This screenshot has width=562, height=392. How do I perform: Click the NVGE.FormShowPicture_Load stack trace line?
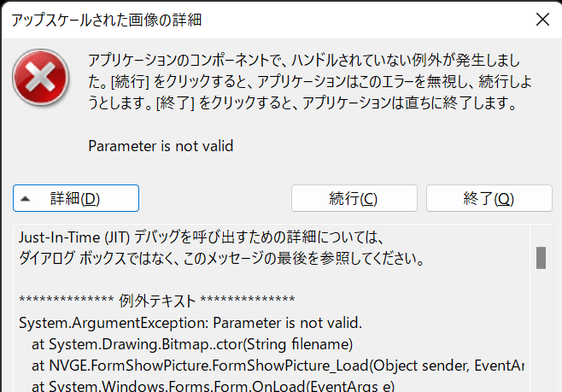point(278,366)
